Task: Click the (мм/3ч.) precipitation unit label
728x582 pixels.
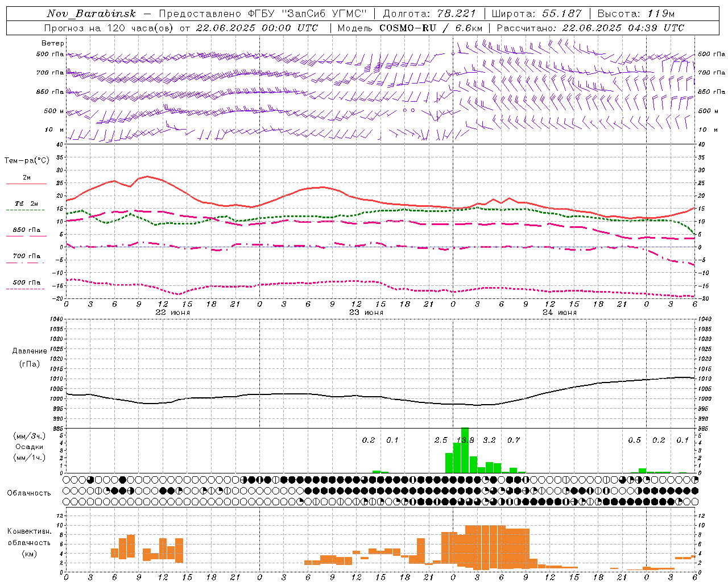Action: point(30,436)
